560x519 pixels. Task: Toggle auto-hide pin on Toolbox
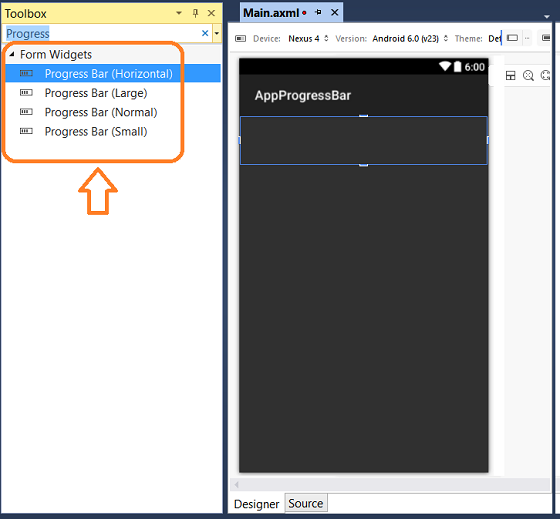[195, 13]
